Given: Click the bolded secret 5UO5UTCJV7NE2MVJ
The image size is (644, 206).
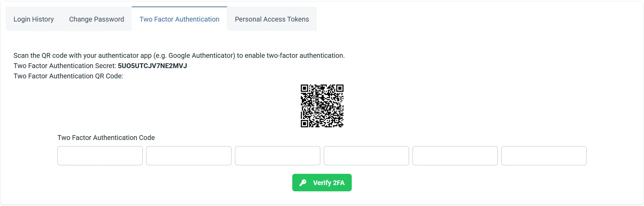Looking at the screenshot, I should (153, 66).
